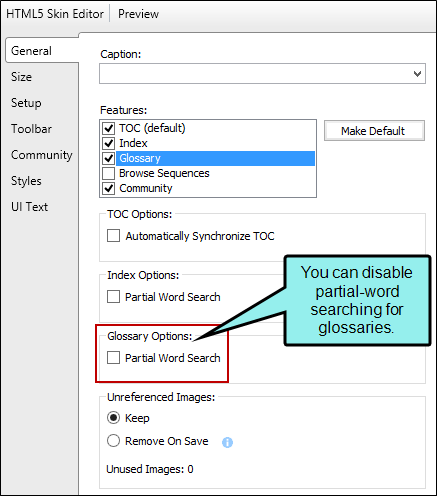Select the Remove On Save radio button

click(x=113, y=441)
